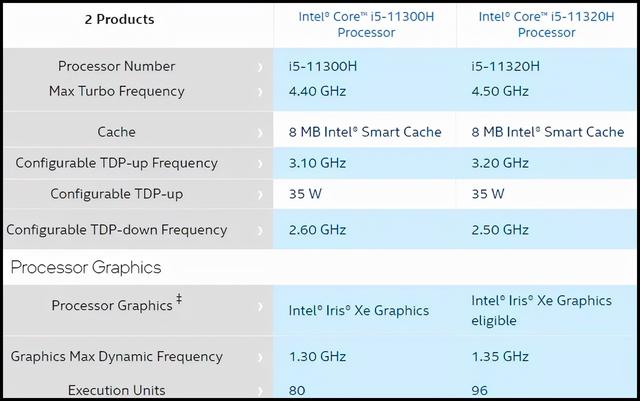Click the 4.50 GHz turbo frequency value

point(500,92)
